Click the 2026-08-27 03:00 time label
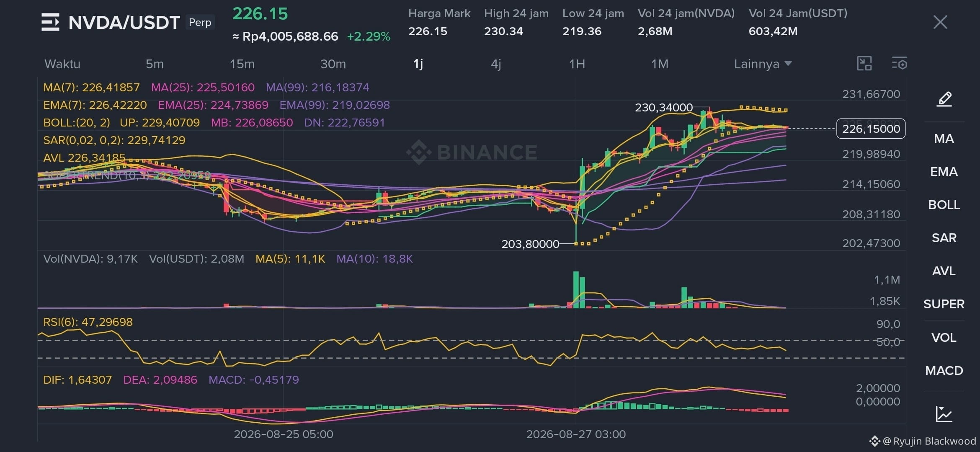This screenshot has height=452, width=980. pos(576,434)
